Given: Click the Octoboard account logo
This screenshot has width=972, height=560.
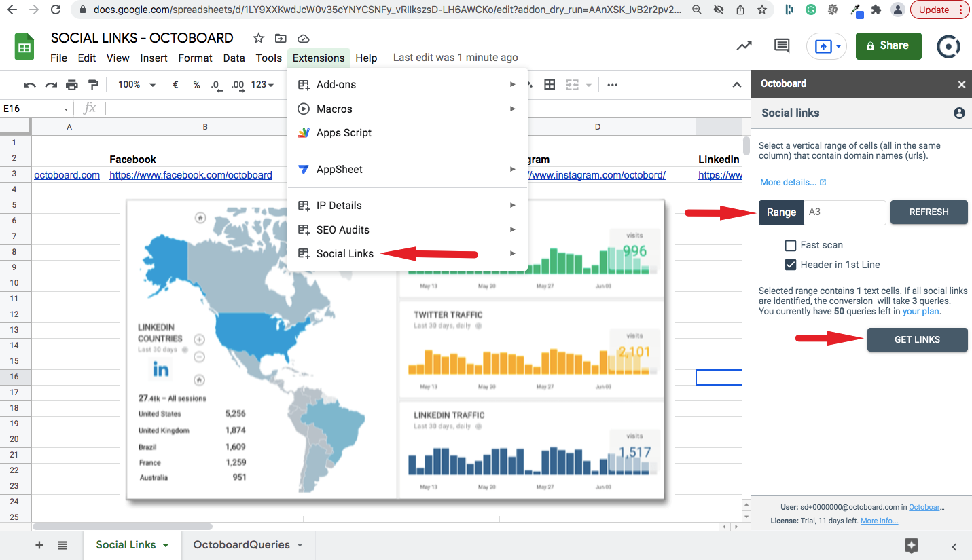Looking at the screenshot, I should 948,46.
